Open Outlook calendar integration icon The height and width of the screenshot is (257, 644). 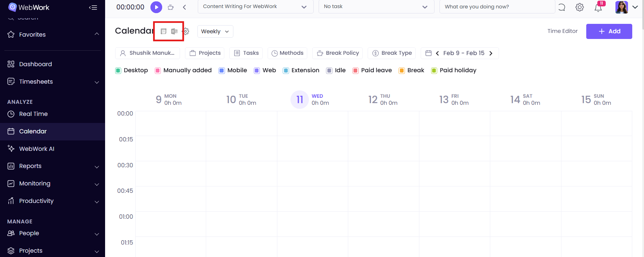(x=174, y=31)
